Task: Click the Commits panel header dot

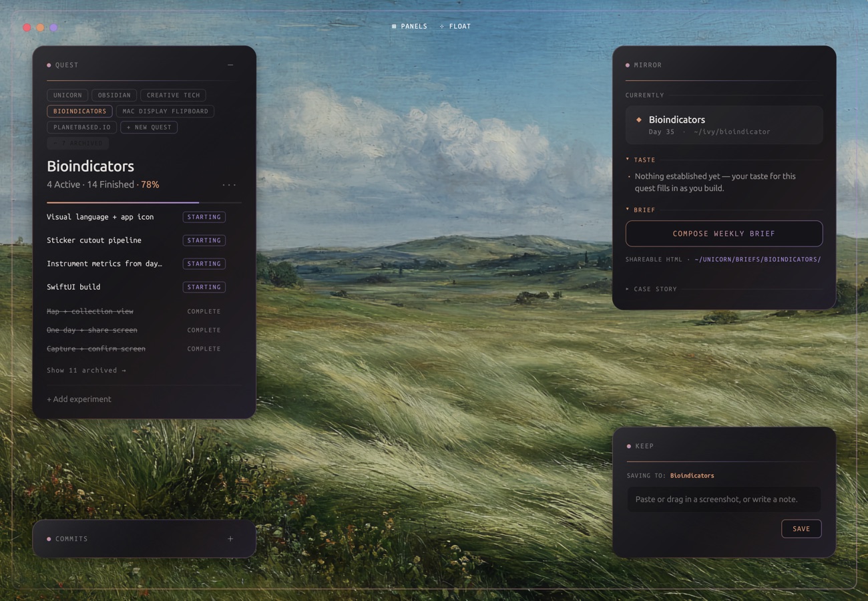Action: click(49, 539)
